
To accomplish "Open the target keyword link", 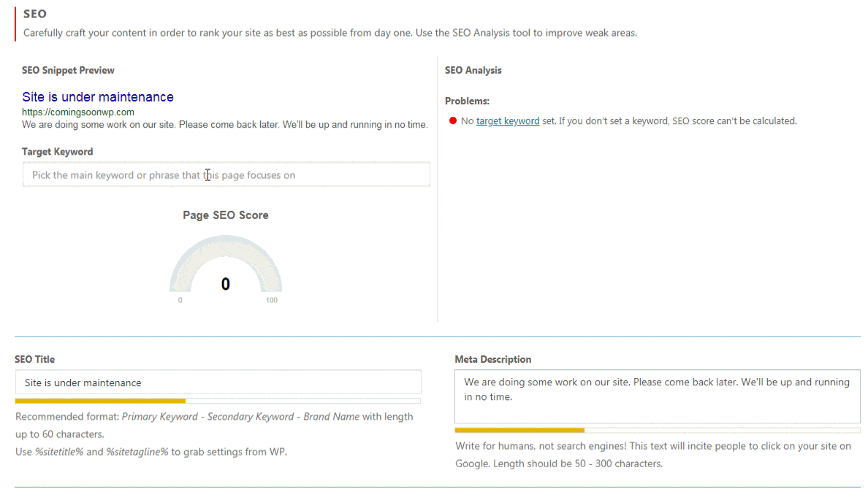I will [x=508, y=120].
